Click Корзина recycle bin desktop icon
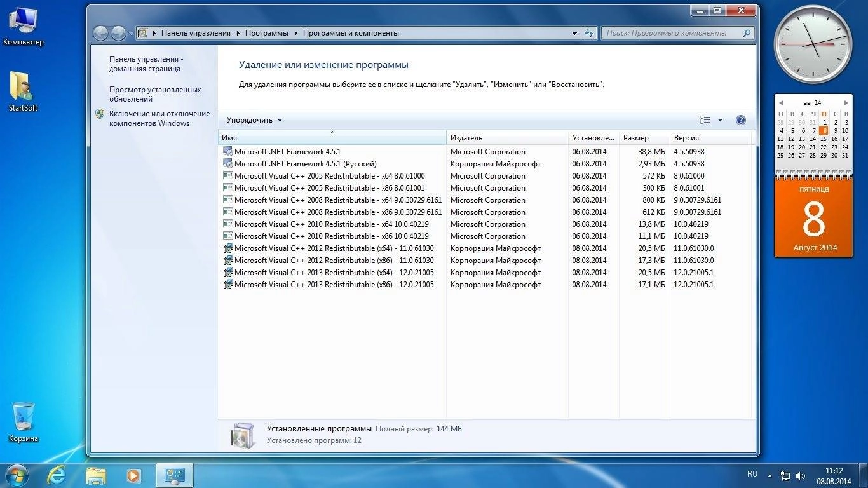 (24, 421)
